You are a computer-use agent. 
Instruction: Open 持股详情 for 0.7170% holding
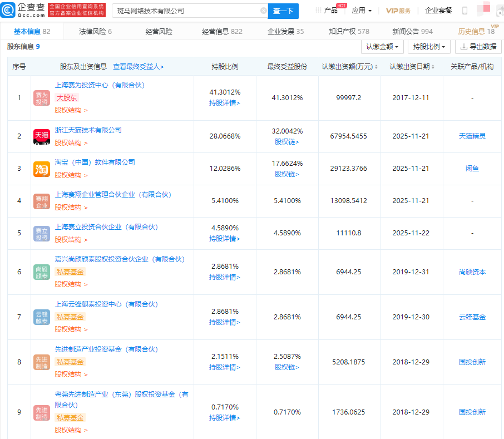pos(225,418)
